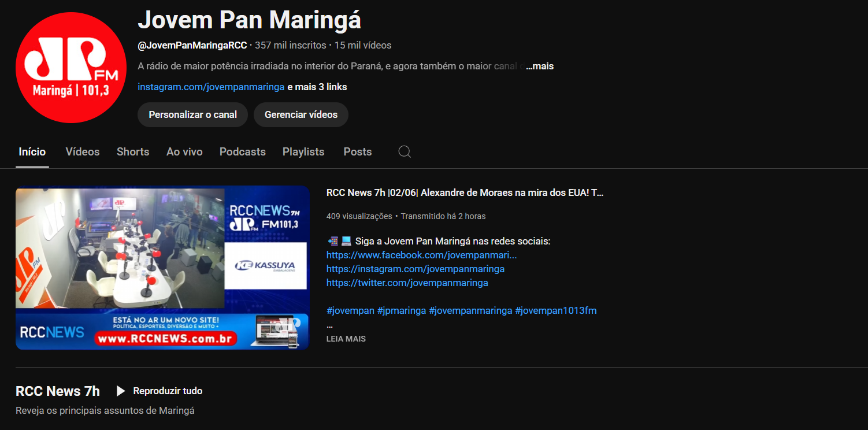The height and width of the screenshot is (430, 868).
Task: Click the Jovem Pan Maringá channel avatar
Action: (x=71, y=68)
